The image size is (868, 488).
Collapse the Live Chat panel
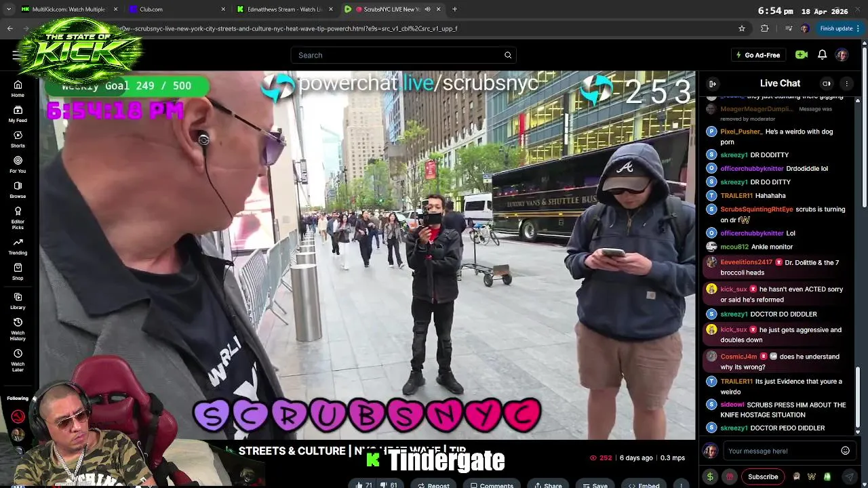coord(713,83)
